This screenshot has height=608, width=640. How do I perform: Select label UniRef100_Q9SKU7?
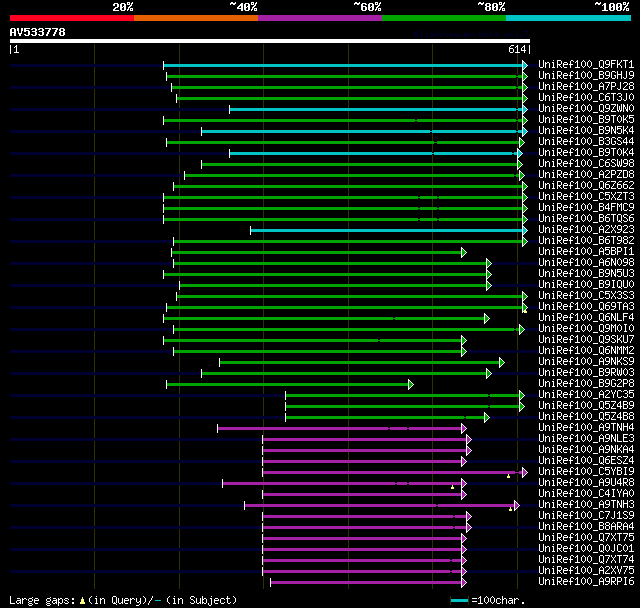point(586,340)
